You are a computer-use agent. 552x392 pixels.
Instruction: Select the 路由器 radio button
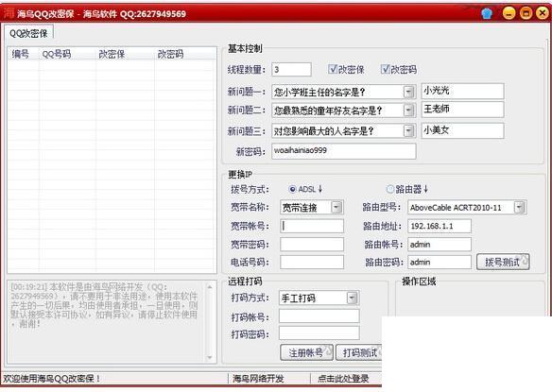(x=389, y=189)
